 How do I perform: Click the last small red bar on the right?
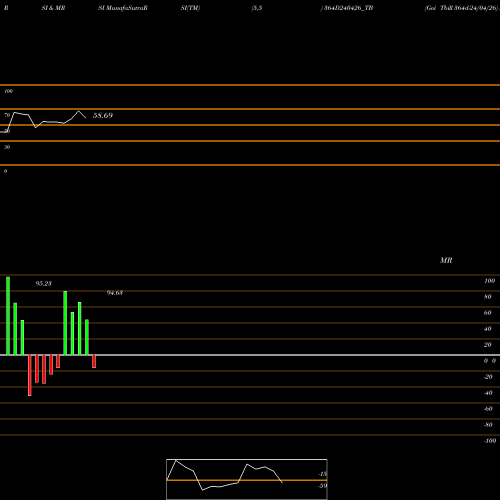click(x=94, y=361)
